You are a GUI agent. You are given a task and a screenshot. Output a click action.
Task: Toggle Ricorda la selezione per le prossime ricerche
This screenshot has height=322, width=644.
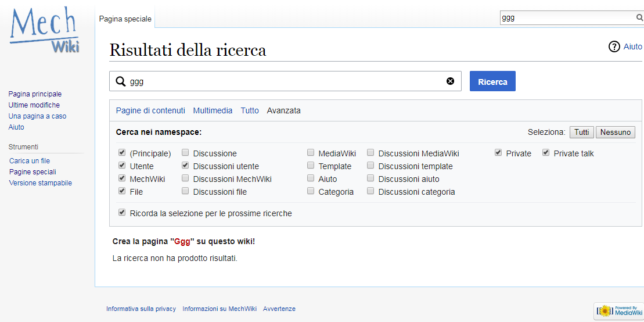coord(122,213)
